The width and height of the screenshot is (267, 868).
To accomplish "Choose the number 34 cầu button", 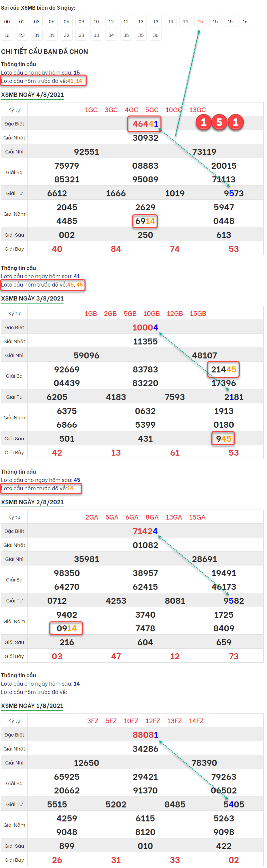I will click(x=111, y=35).
